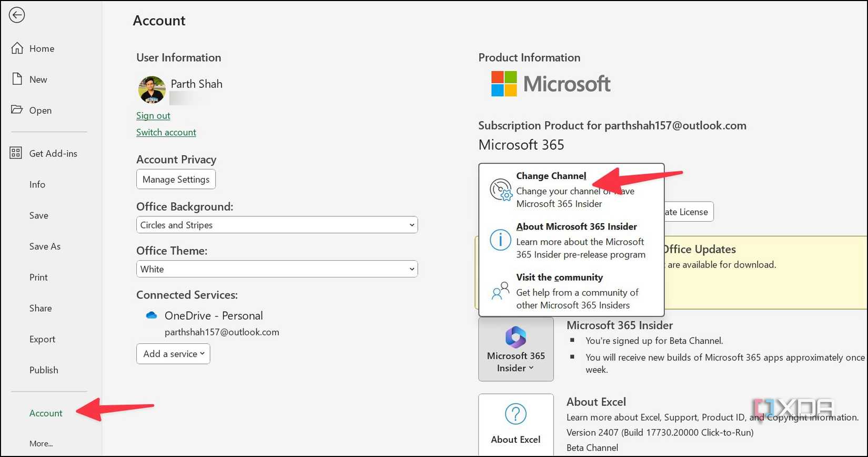The height and width of the screenshot is (457, 868).
Task: Click the Switch account link
Action: click(x=166, y=132)
